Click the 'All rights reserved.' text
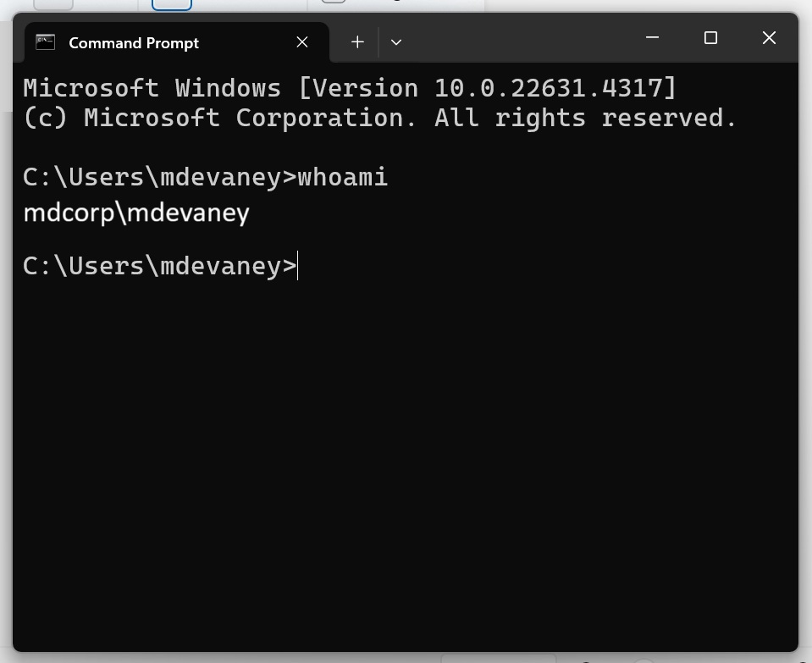Viewport: 812px width, 663px height. click(585, 118)
